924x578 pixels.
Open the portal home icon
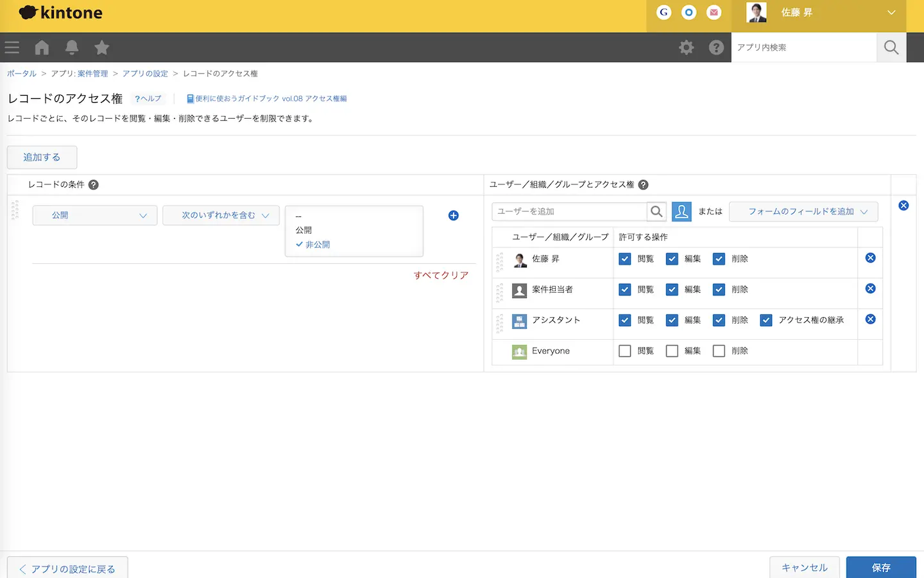pos(42,48)
